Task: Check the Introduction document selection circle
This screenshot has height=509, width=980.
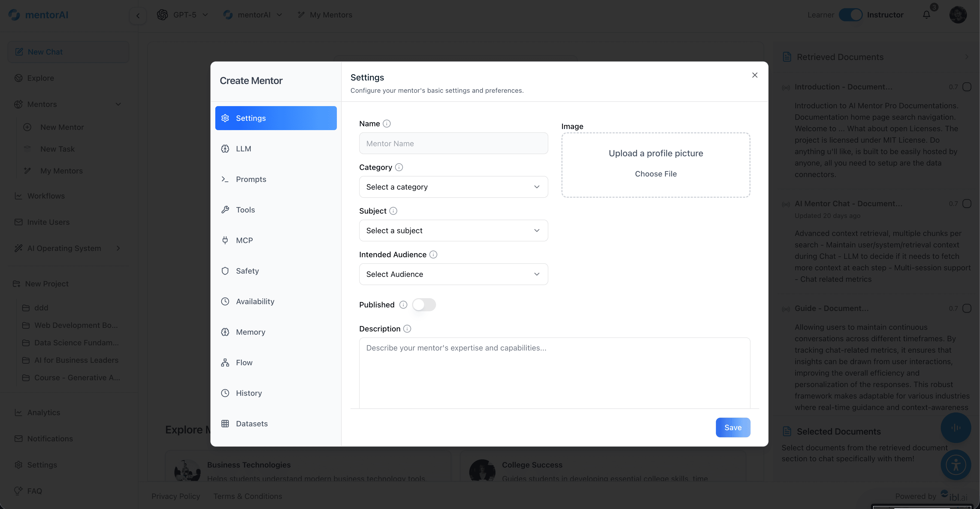Action: pos(967,87)
